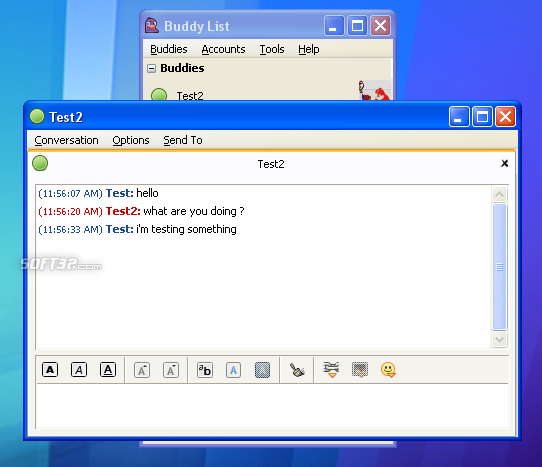Close the Test2 conversation window
The width and height of the screenshot is (542, 467).
[505, 116]
